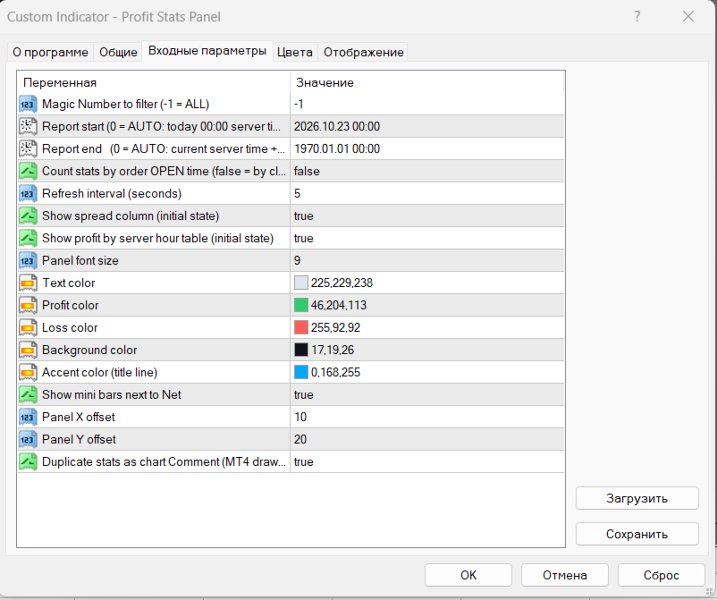The image size is (717, 600).
Task: Select the Show mini bars next to Net label
Action: click(x=112, y=395)
